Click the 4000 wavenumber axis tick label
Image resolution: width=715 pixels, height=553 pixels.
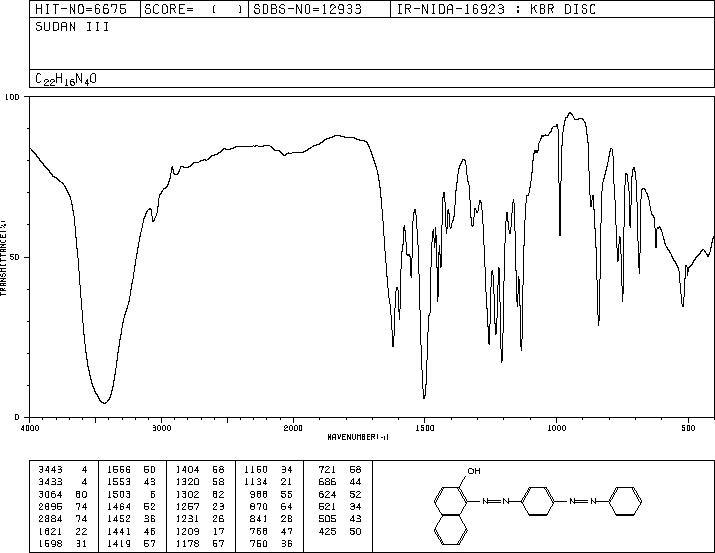tap(30, 428)
